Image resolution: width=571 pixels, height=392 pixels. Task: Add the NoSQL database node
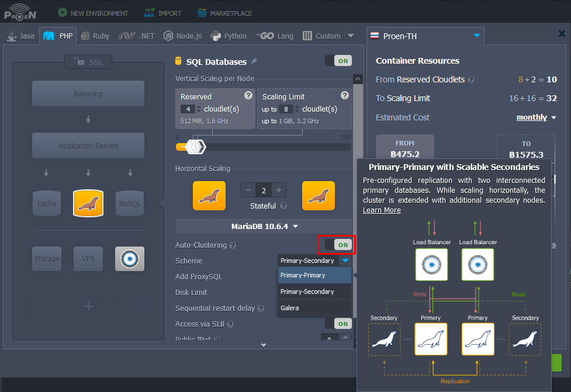pyautogui.click(x=130, y=203)
